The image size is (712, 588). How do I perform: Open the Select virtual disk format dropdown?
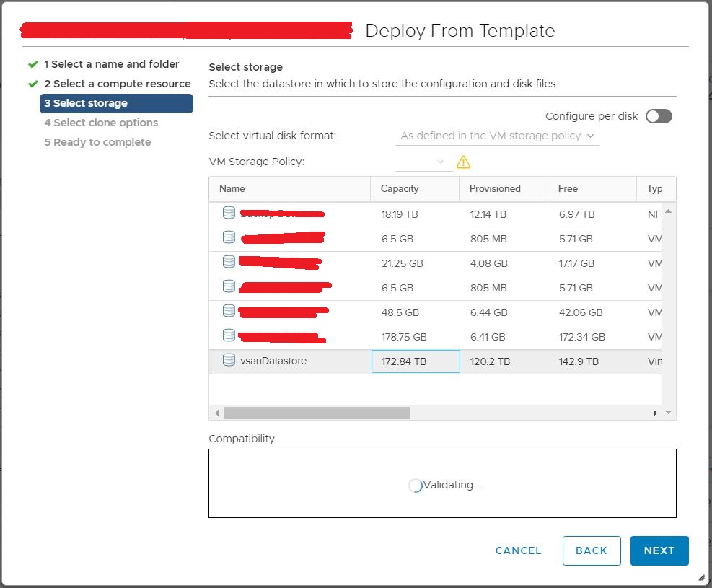click(497, 136)
